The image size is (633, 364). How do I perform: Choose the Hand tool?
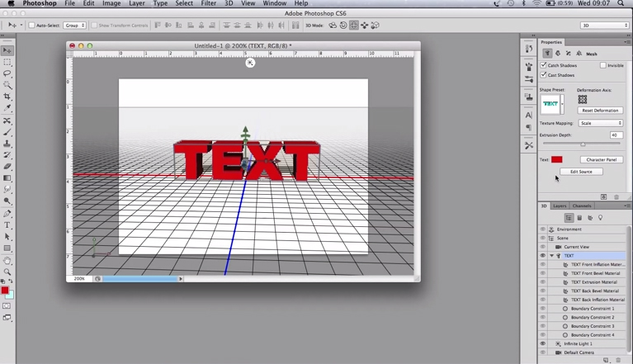tap(7, 260)
